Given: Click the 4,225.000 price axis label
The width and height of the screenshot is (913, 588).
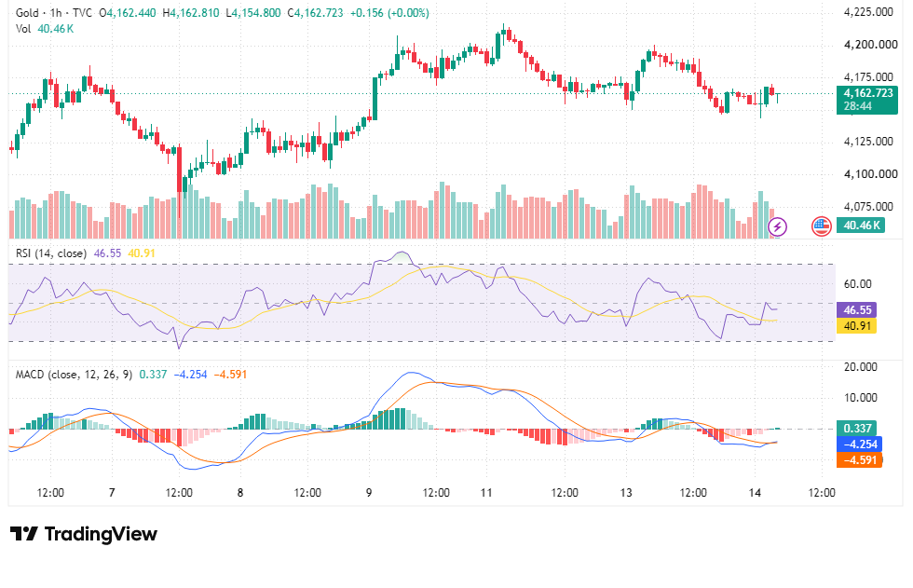Looking at the screenshot, I should click(868, 12).
